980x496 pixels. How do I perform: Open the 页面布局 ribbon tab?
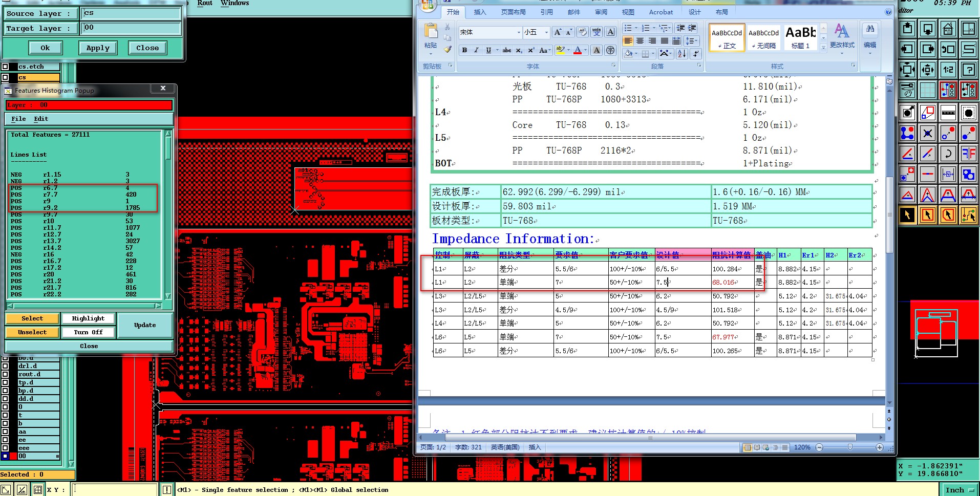(x=513, y=12)
